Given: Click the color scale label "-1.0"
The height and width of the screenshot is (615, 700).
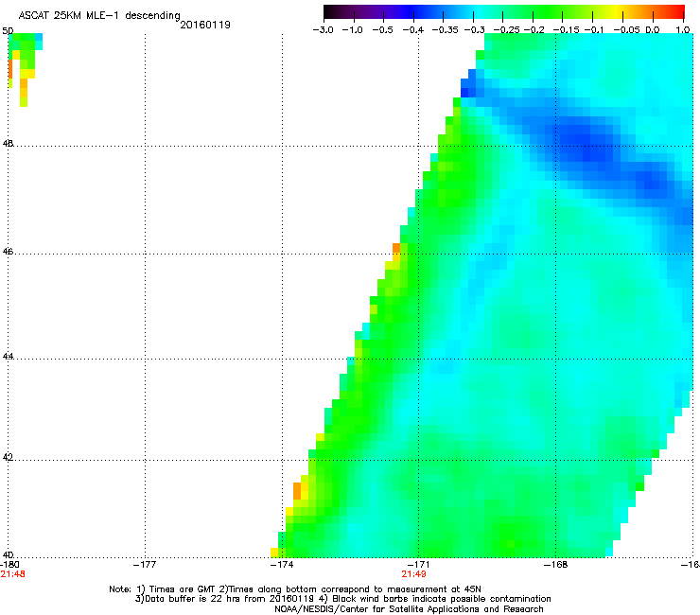Looking at the screenshot, I should point(353,30).
